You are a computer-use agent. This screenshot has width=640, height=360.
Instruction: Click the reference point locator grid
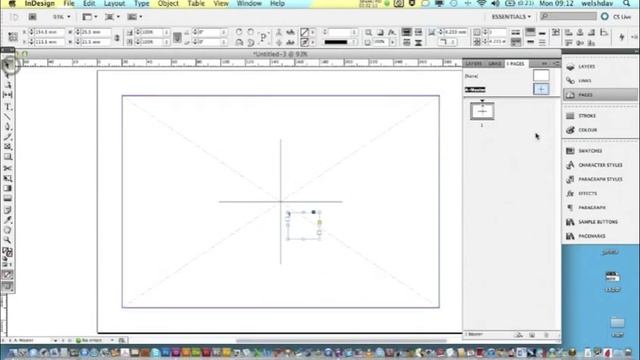pyautogui.click(x=13, y=37)
